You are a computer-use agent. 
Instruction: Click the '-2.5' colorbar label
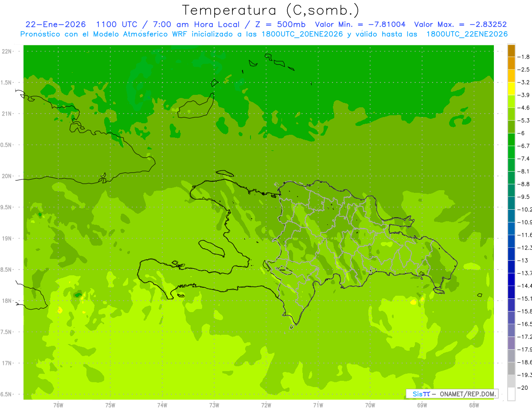(x=524, y=70)
